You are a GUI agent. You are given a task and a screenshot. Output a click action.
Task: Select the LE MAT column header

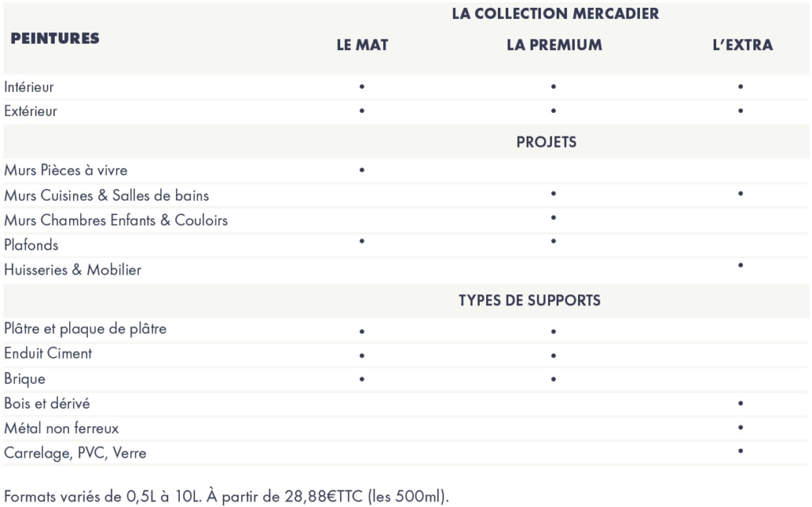click(x=362, y=45)
